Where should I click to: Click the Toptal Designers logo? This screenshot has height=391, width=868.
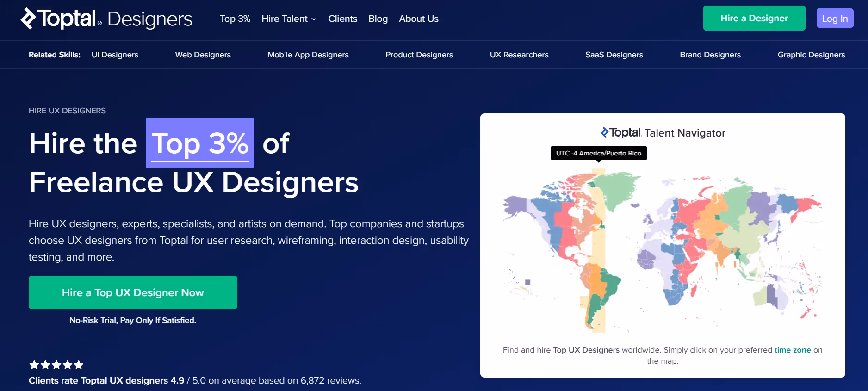point(106,19)
